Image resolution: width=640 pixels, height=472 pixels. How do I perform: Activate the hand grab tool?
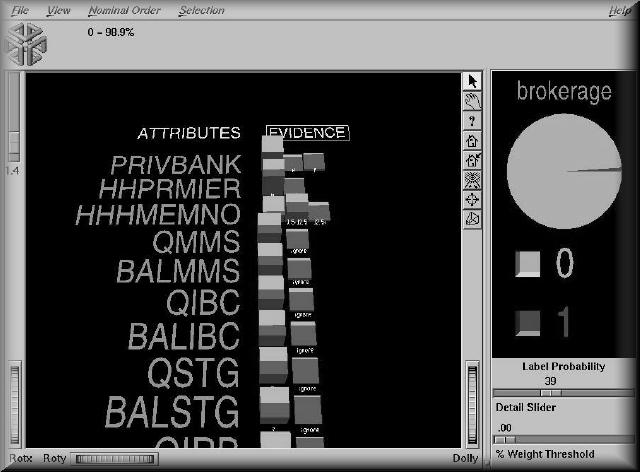click(x=474, y=100)
